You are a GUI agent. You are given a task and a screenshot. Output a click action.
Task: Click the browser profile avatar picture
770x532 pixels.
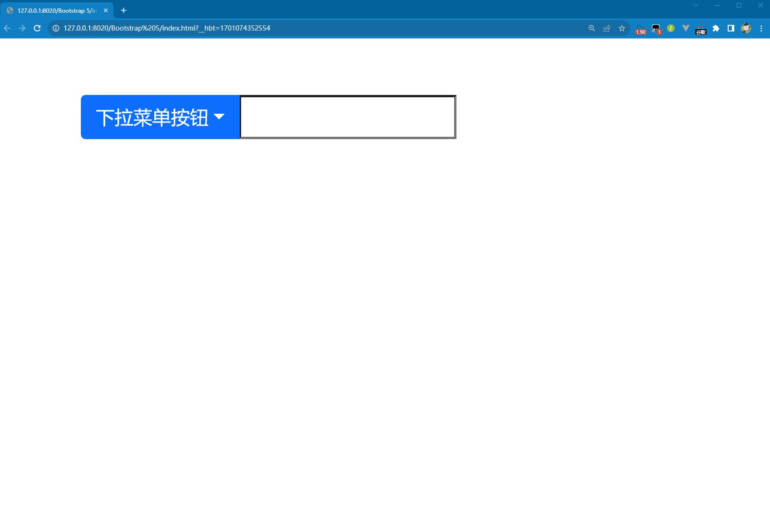coord(746,28)
